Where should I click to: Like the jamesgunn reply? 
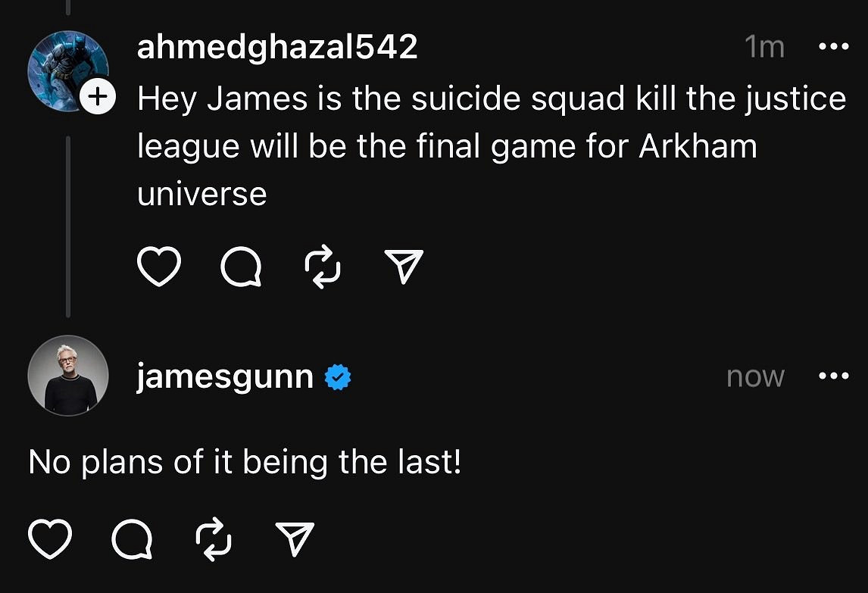click(x=50, y=538)
